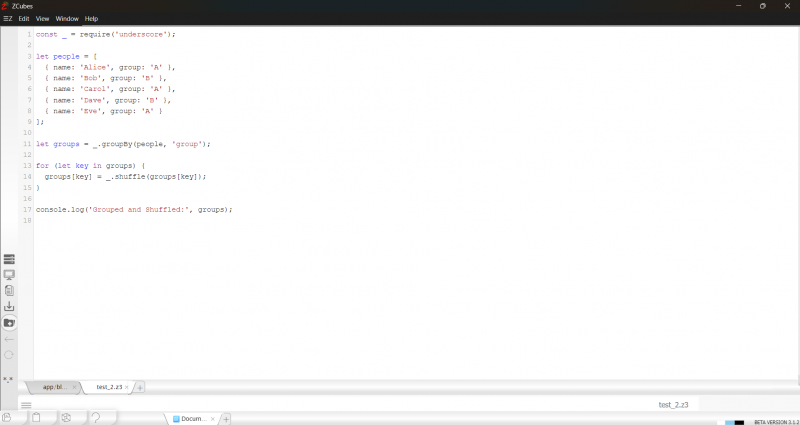Switch to the app/bl... tab
800x425 pixels.
[54, 387]
